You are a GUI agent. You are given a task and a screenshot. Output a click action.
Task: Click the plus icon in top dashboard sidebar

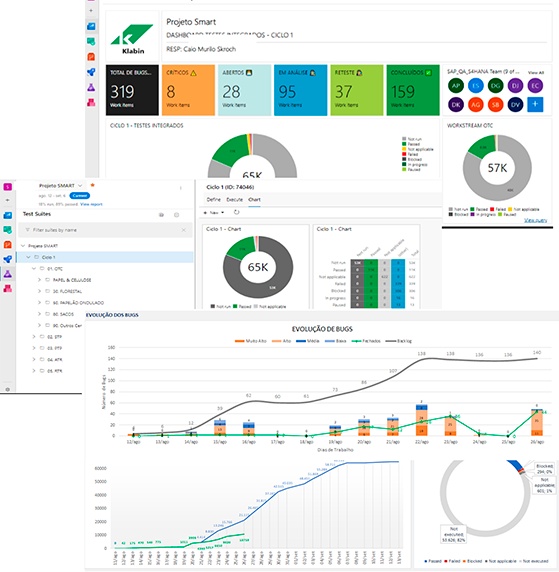(x=91, y=11)
